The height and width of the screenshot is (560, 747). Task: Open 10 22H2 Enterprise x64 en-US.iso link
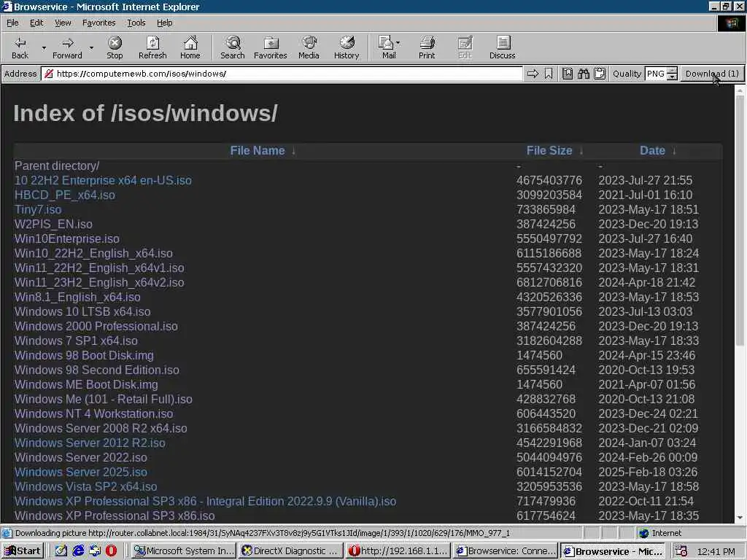(103, 181)
